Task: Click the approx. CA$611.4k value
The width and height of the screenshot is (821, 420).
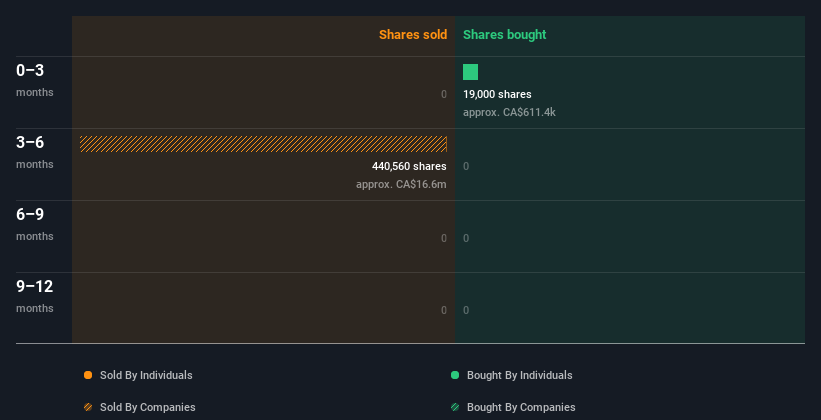Action: point(509,112)
